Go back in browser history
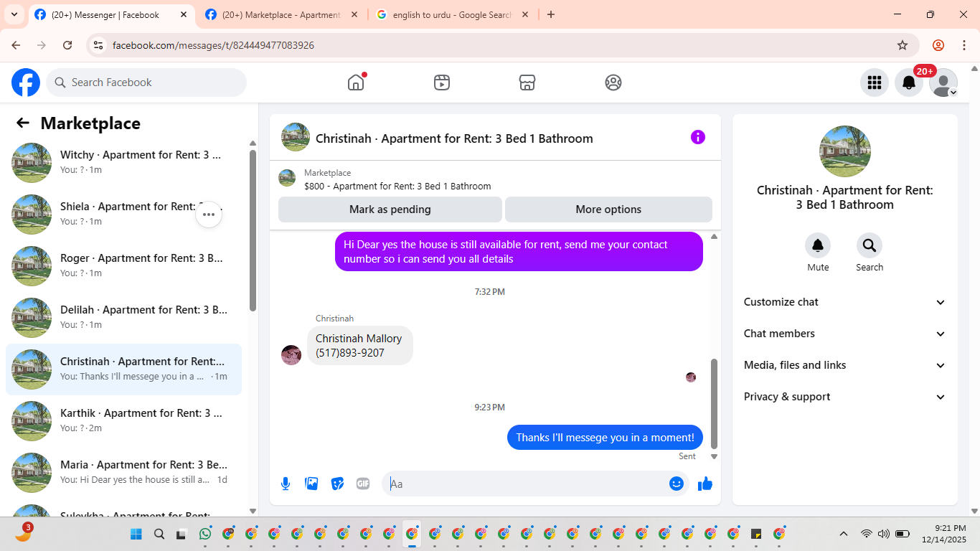The height and width of the screenshot is (551, 980). [x=16, y=45]
